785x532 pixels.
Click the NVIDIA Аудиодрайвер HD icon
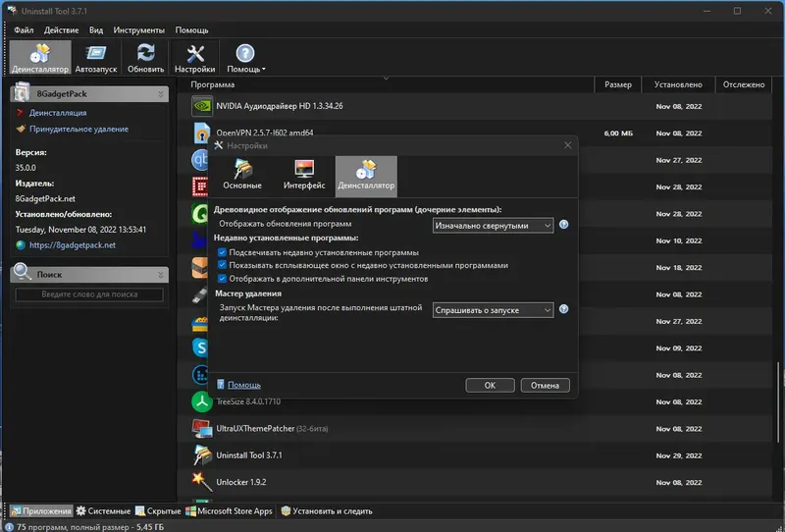point(202,106)
